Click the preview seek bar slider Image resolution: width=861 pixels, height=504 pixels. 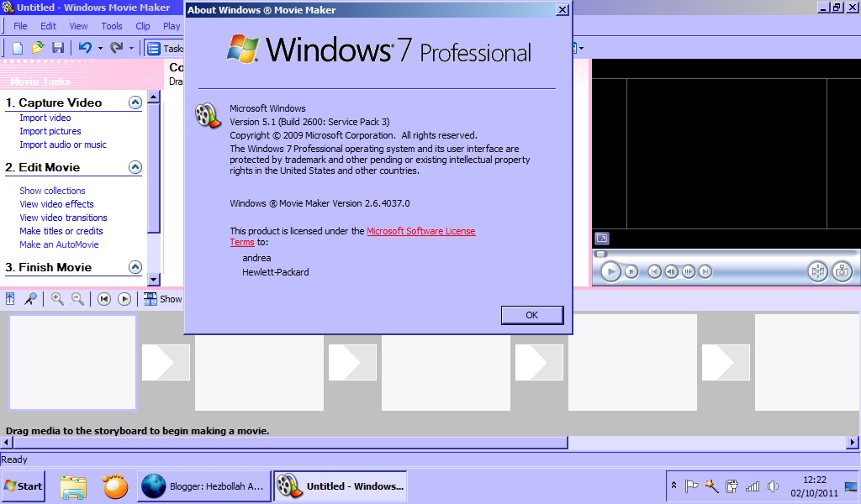pyautogui.click(x=601, y=254)
